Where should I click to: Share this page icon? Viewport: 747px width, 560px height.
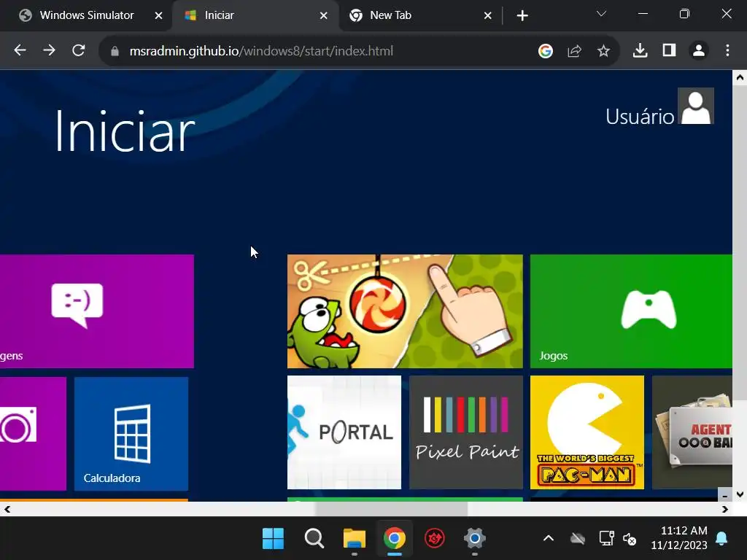[575, 50]
